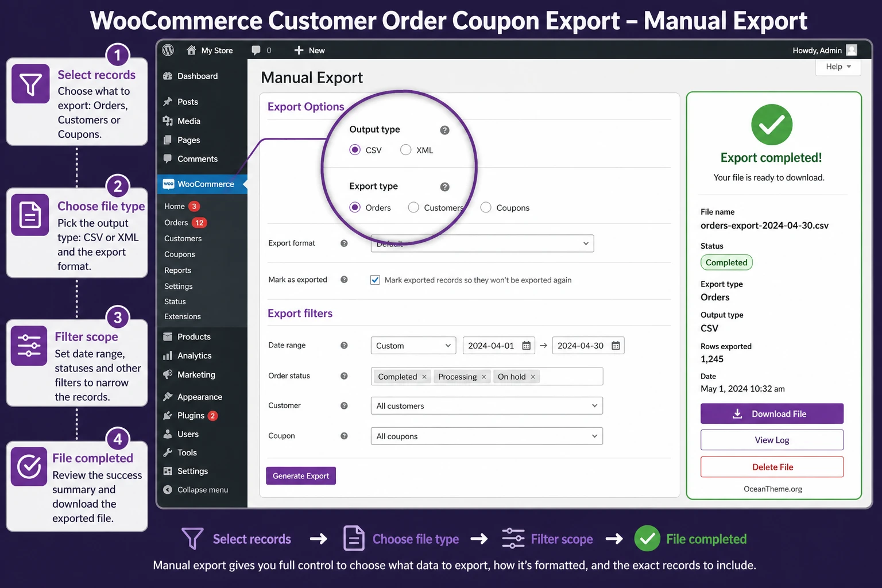Open the comments bubble in admin bar

(x=256, y=50)
